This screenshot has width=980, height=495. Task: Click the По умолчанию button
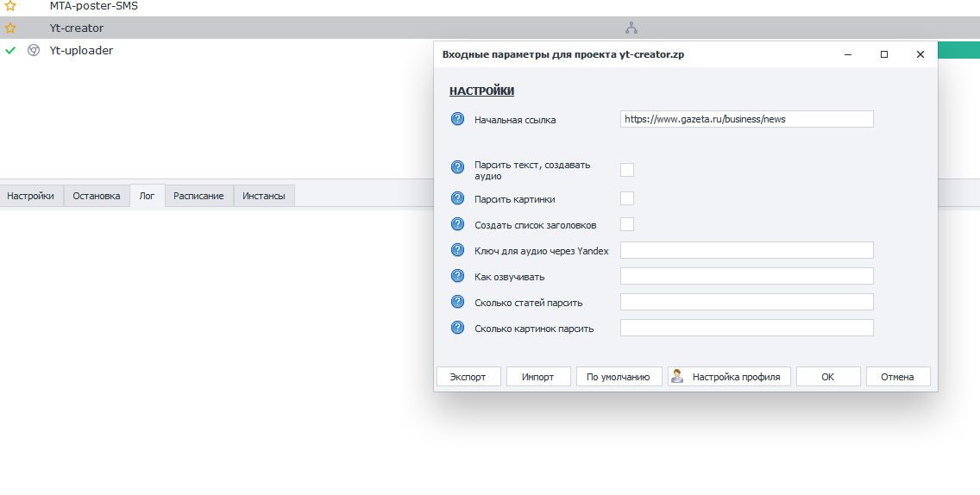[x=618, y=377]
